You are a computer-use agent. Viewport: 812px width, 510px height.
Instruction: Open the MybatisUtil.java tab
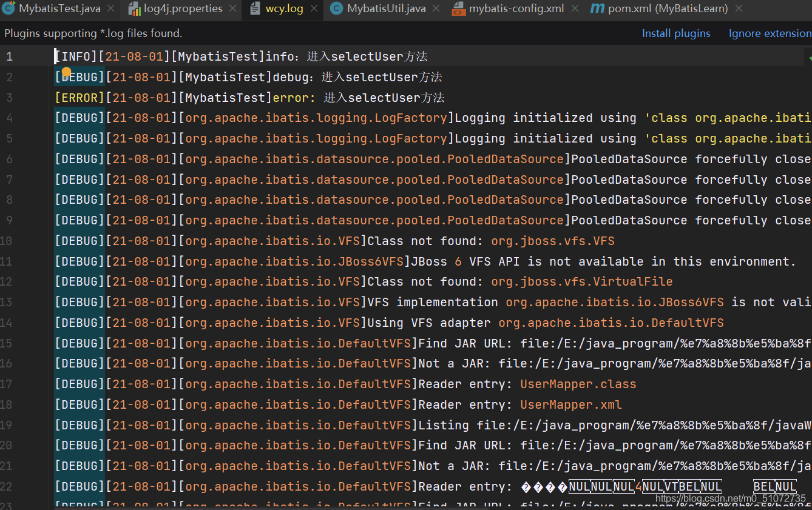[x=386, y=9]
